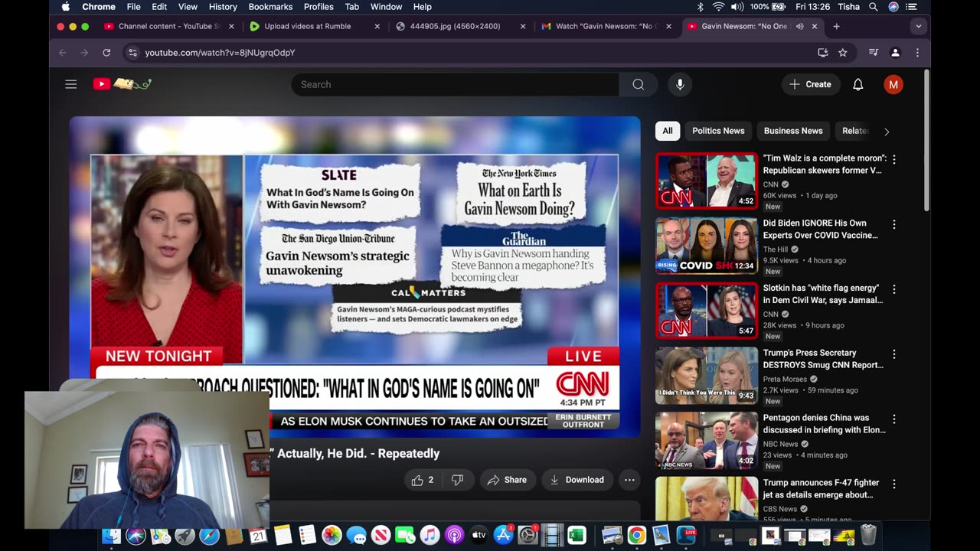Screen dimensions: 980x551
Task: Open options for the Pentagon denies China video
Action: tap(893, 419)
